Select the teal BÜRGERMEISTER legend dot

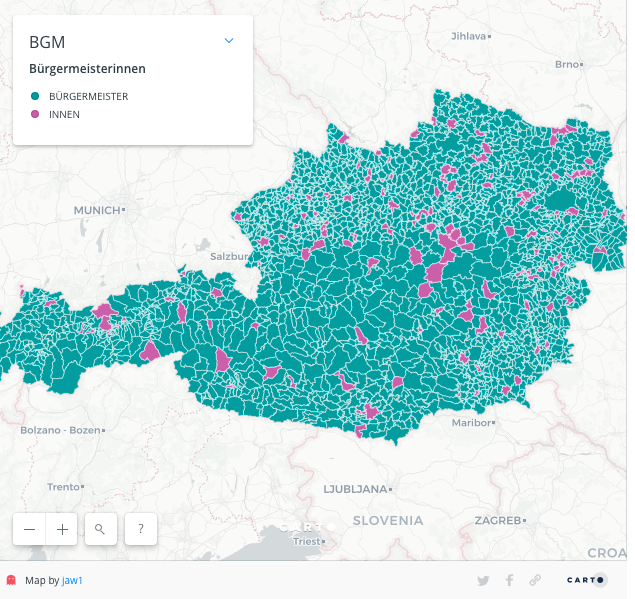pyautogui.click(x=35, y=96)
